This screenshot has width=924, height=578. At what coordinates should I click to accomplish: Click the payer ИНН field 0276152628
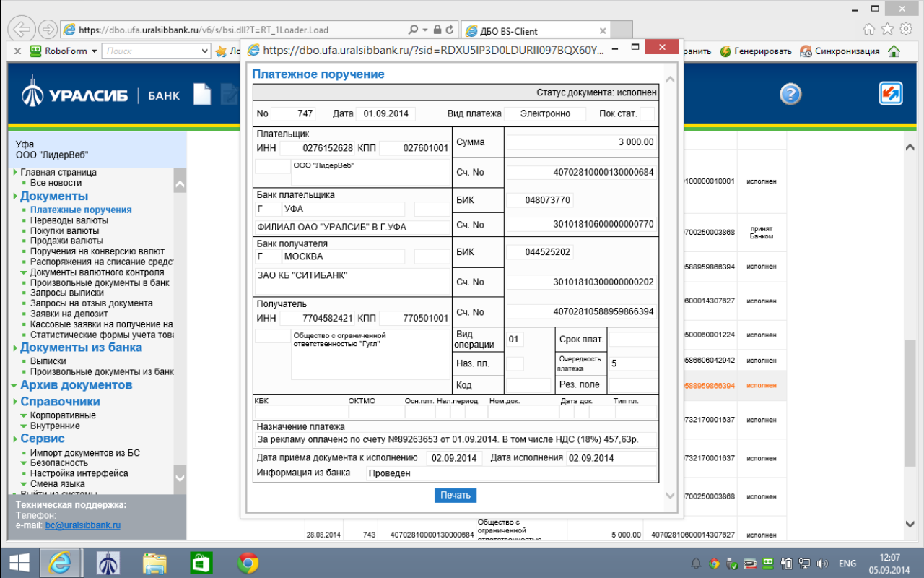coord(318,148)
